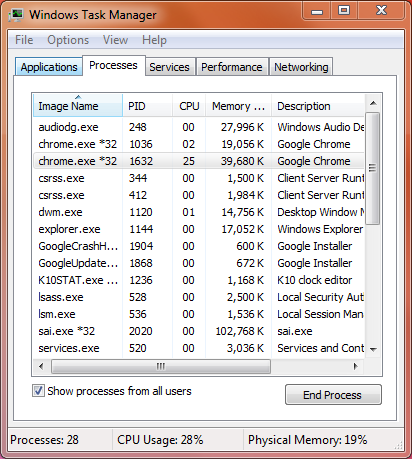Sort by Description column header
Screen dimensions: 412x459
tap(318, 106)
